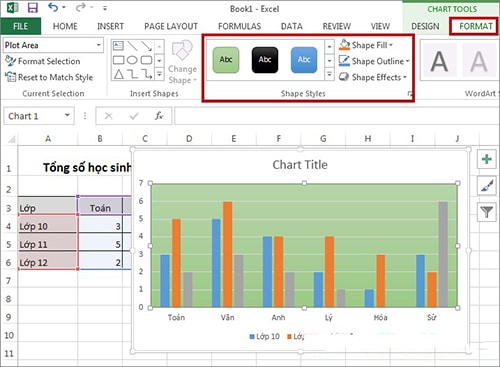Go to next row in shapes gallery
The height and width of the screenshot is (367, 500).
[159, 60]
